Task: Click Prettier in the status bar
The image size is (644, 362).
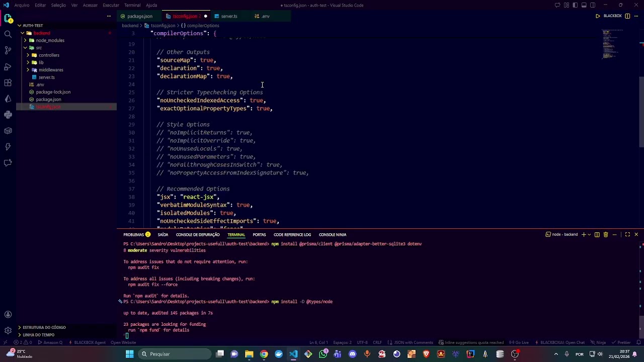Action: pyautogui.click(x=621, y=342)
